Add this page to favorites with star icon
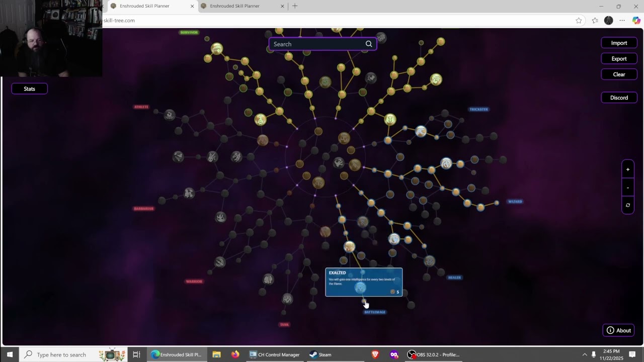 [x=579, y=21]
